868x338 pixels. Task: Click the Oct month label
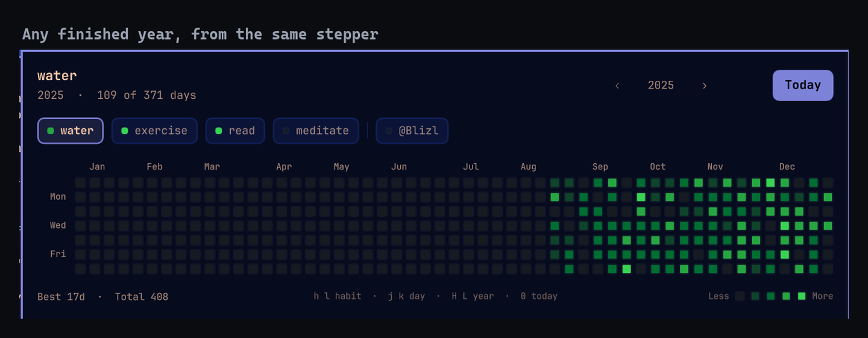(x=658, y=167)
